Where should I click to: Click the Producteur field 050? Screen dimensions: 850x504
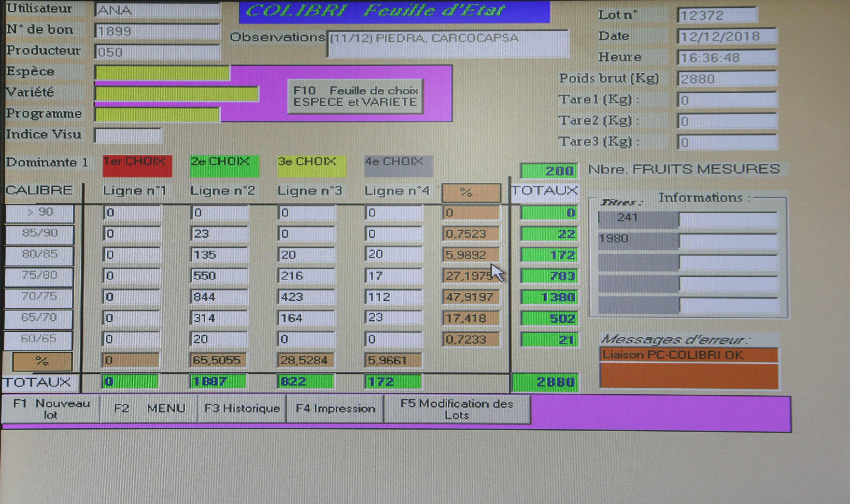157,52
